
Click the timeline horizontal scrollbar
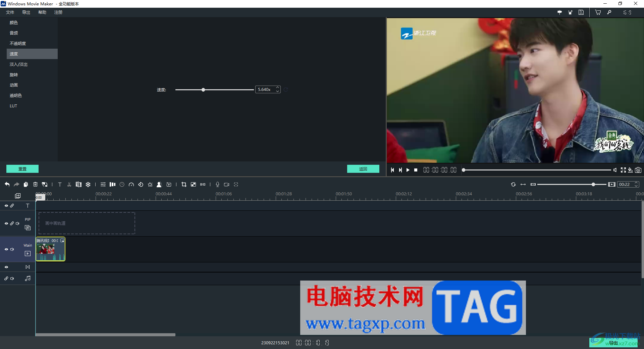point(105,335)
